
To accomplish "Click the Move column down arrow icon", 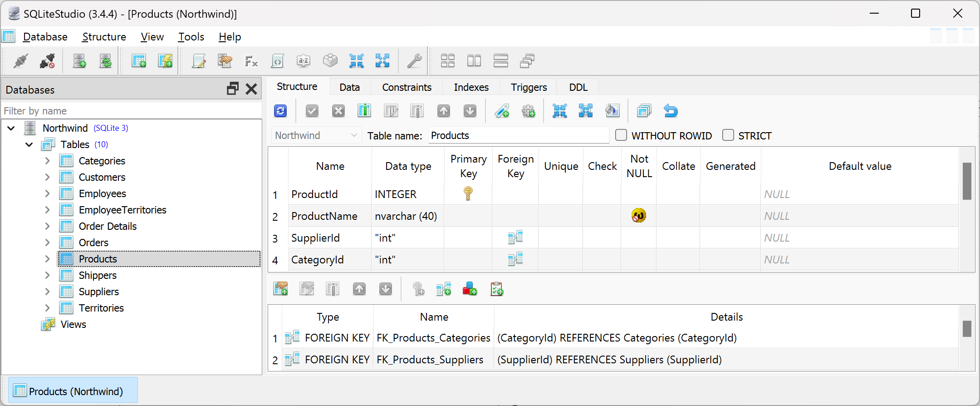I will pyautogui.click(x=470, y=111).
